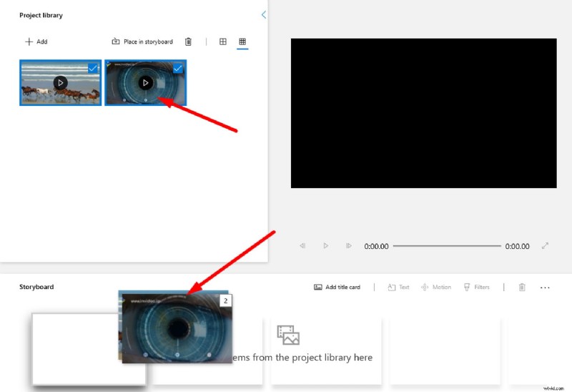Viewport: 572px width, 392px height.
Task: Open the Motion tool
Action: coord(436,288)
